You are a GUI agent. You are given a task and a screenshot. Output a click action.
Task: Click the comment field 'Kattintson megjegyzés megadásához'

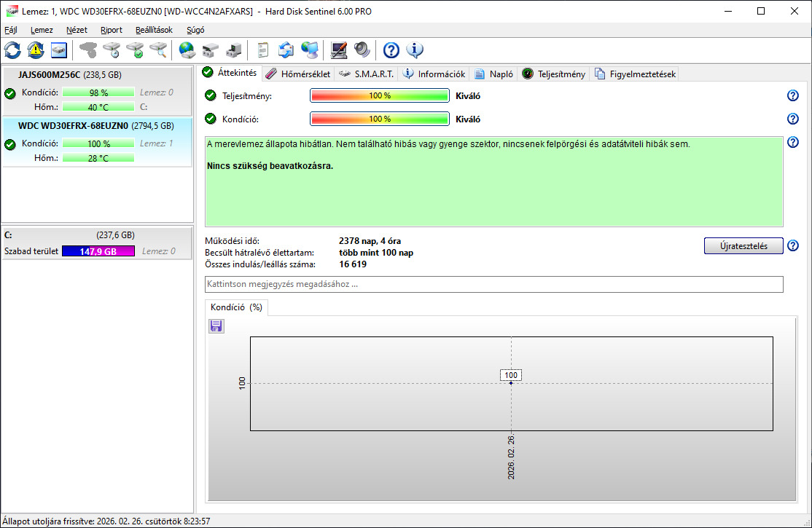[493, 284]
